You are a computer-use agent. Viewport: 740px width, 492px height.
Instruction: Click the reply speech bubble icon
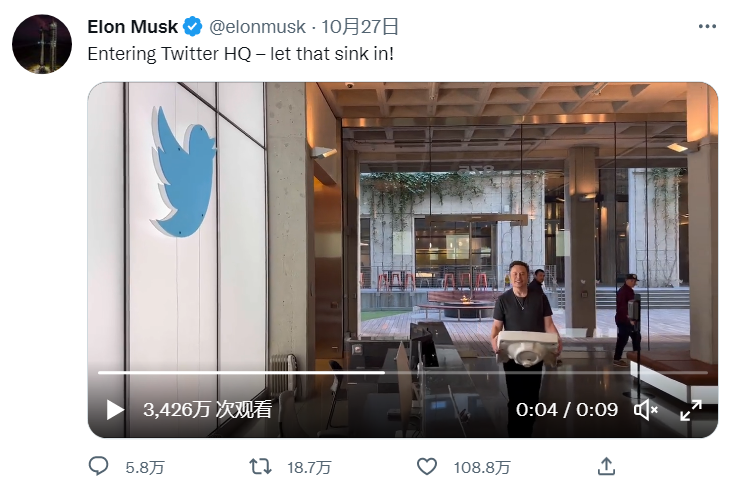[x=99, y=466]
